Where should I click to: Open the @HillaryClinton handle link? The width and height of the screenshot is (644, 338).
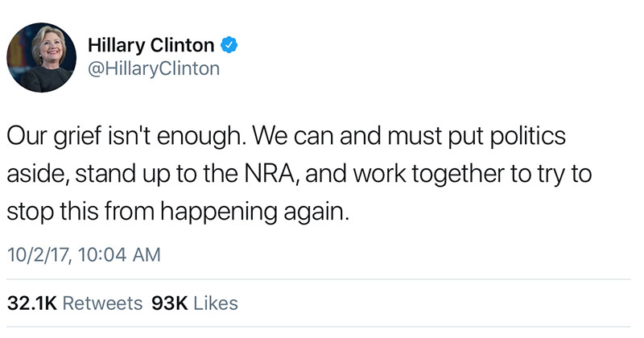152,68
